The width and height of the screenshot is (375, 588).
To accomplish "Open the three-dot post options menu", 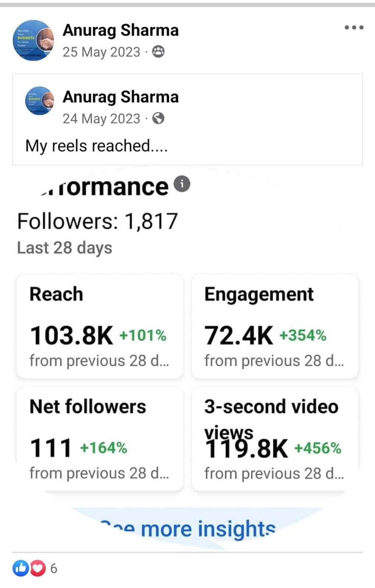I will tap(354, 28).
